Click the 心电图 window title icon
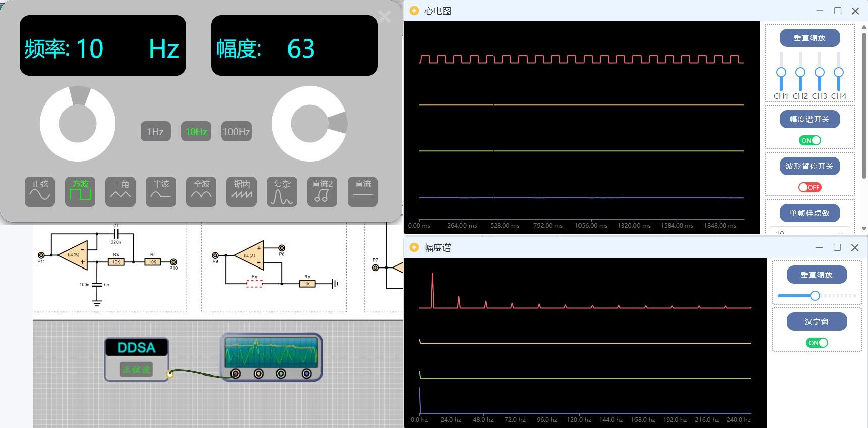Image resolution: width=868 pixels, height=428 pixels. pyautogui.click(x=414, y=11)
